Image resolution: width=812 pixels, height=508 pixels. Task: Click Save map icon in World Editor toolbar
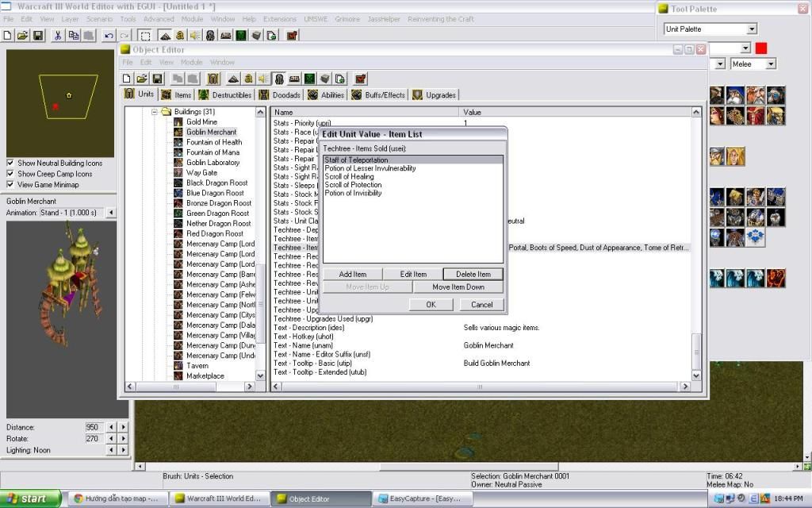tap(38, 35)
